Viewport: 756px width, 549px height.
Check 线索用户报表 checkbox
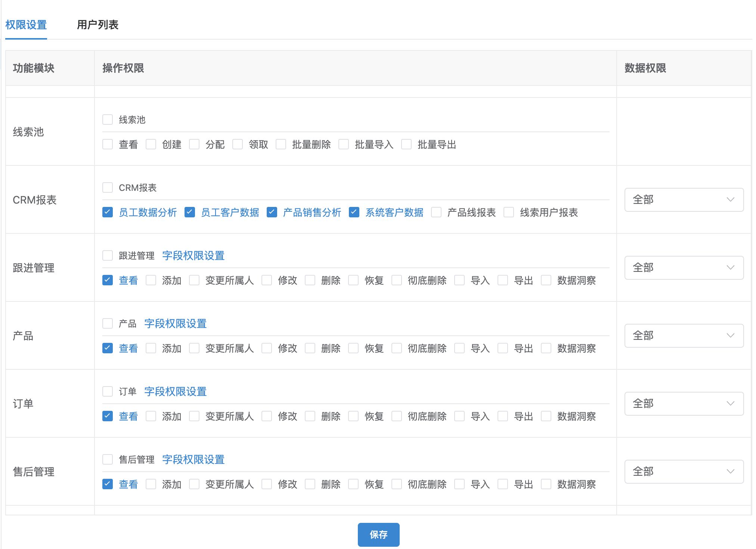click(509, 213)
